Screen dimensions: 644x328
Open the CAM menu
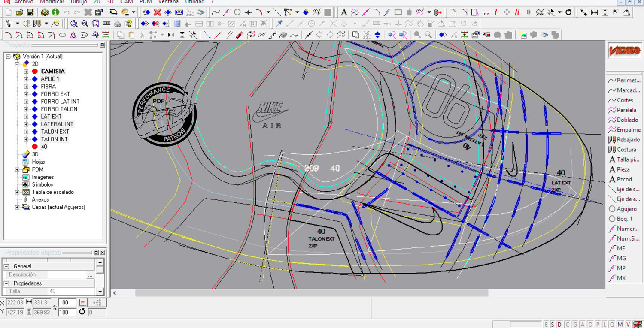[x=126, y=2]
